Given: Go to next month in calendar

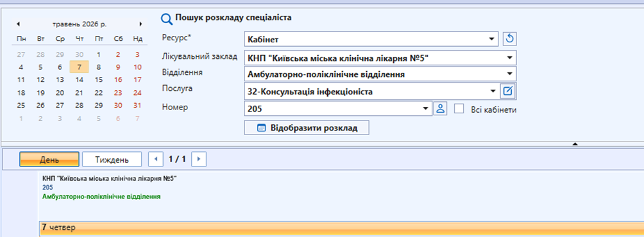Looking at the screenshot, I should click(140, 24).
